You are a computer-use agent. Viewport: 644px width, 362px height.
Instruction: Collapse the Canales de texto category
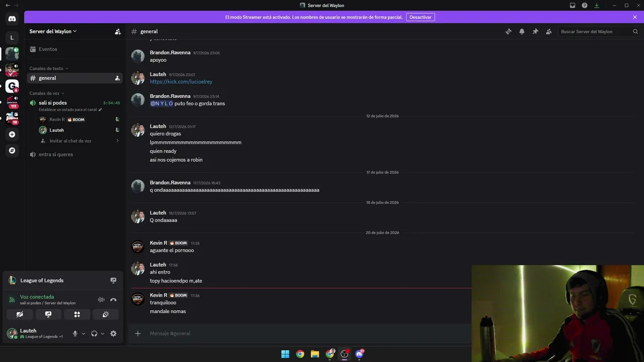coord(48,68)
